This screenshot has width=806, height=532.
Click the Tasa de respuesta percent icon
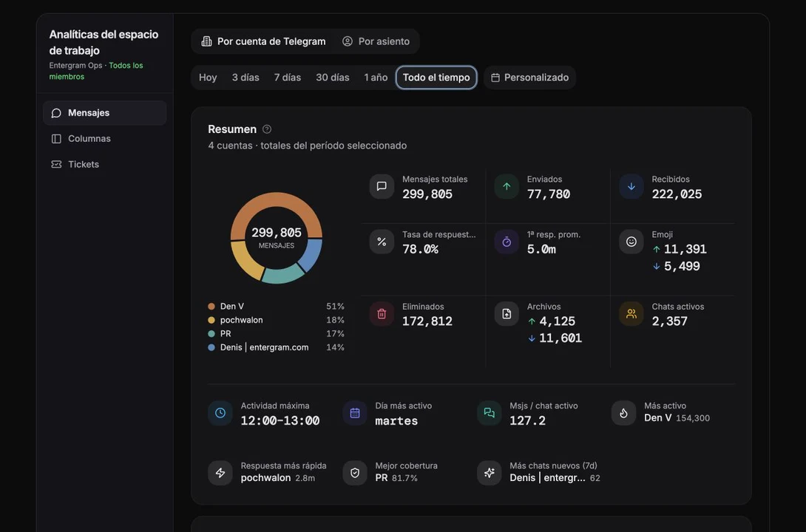382,242
